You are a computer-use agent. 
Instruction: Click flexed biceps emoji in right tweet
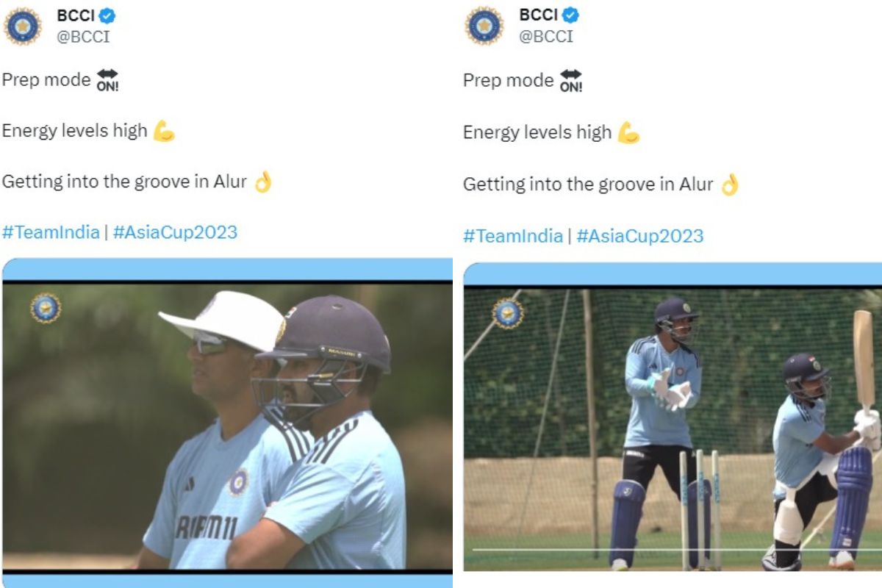(628, 132)
